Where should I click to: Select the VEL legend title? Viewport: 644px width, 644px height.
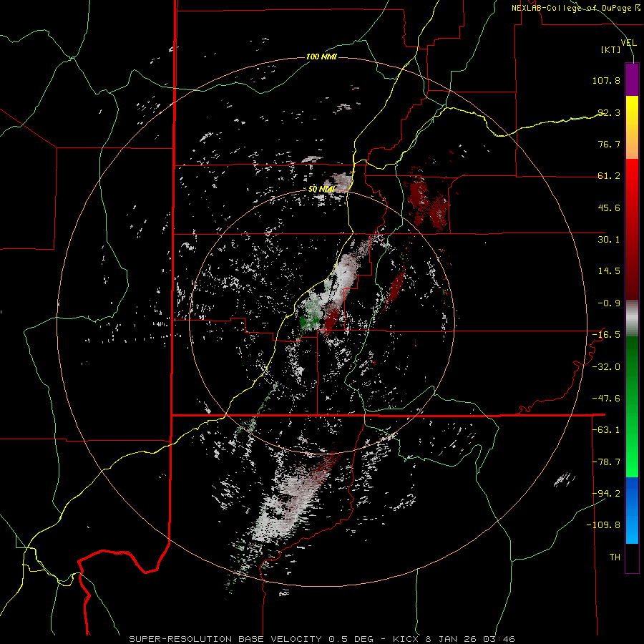[628, 42]
